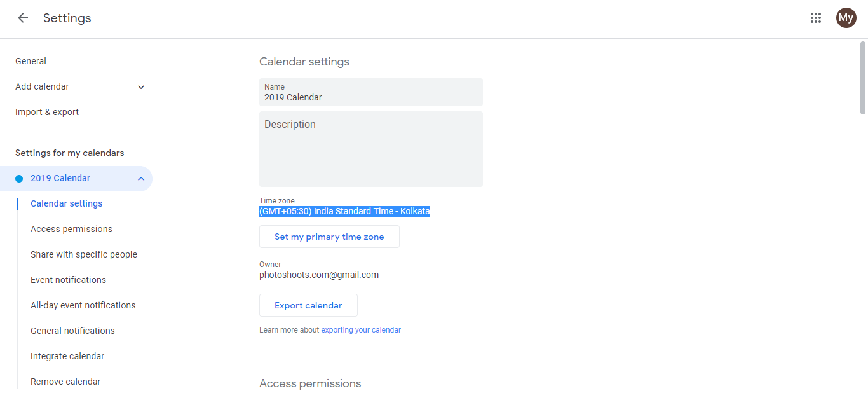Click the Settings for my calendars label
The width and height of the screenshot is (868, 393).
70,153
